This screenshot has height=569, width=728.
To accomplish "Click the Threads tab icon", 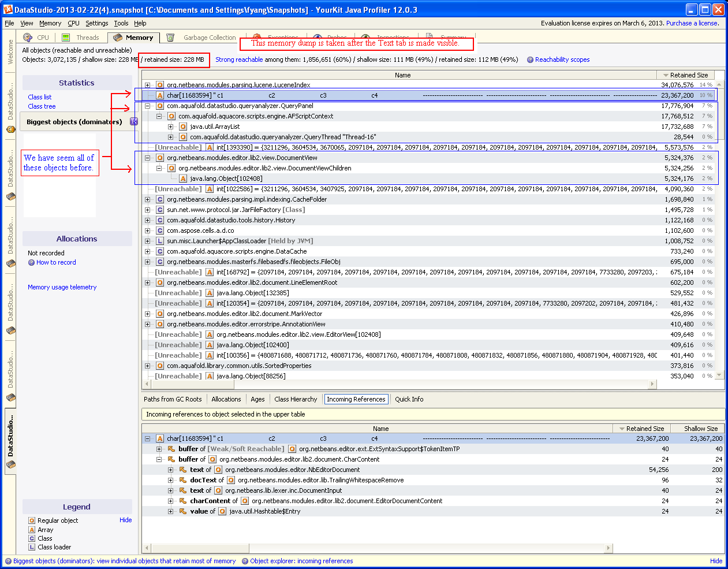I will [x=66, y=38].
